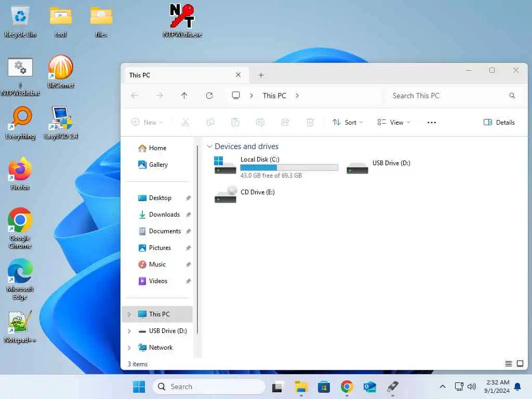
Task: Select NTPWEdit.exe desktop icon
Action: 182,20
